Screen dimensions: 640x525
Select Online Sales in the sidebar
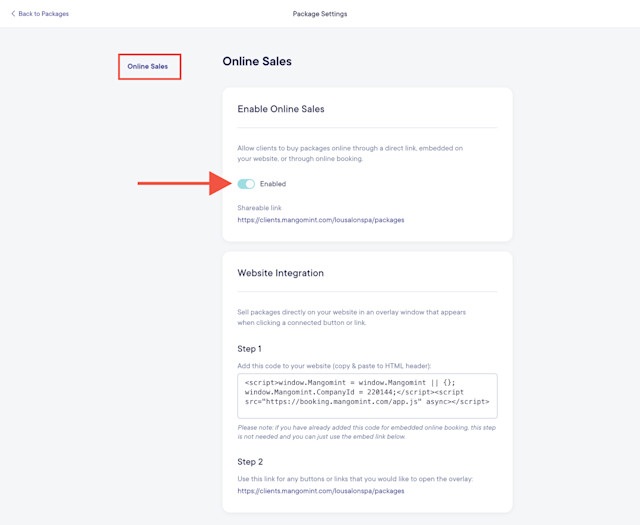[147, 66]
